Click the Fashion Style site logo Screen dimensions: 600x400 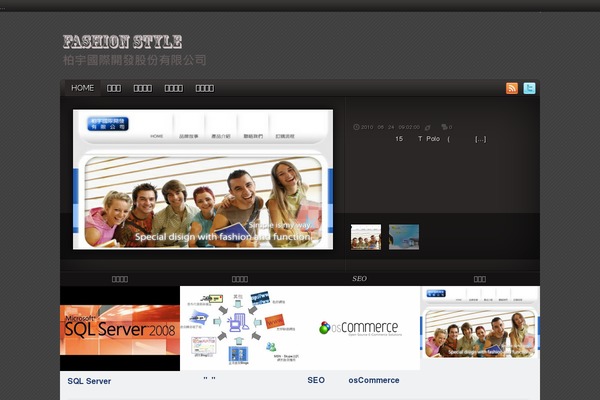coord(122,42)
